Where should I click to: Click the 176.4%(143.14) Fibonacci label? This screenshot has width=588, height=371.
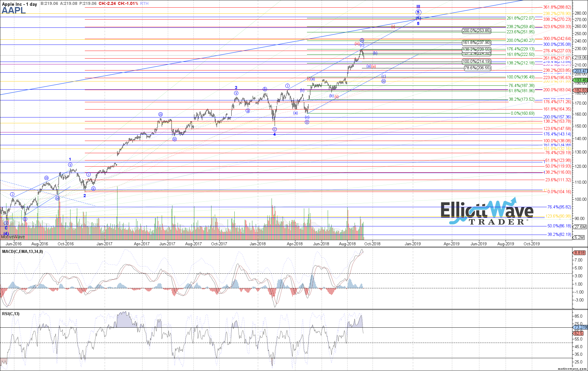(557, 134)
